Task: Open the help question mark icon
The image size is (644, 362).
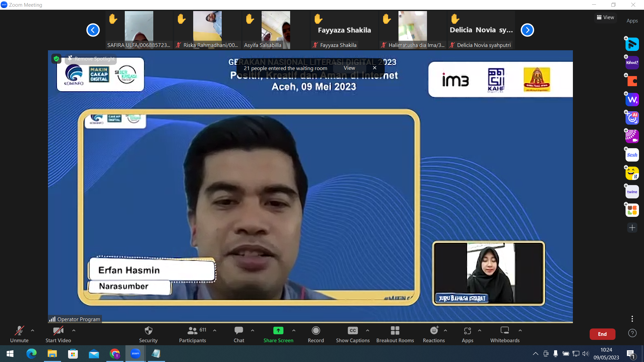Action: 632,333
